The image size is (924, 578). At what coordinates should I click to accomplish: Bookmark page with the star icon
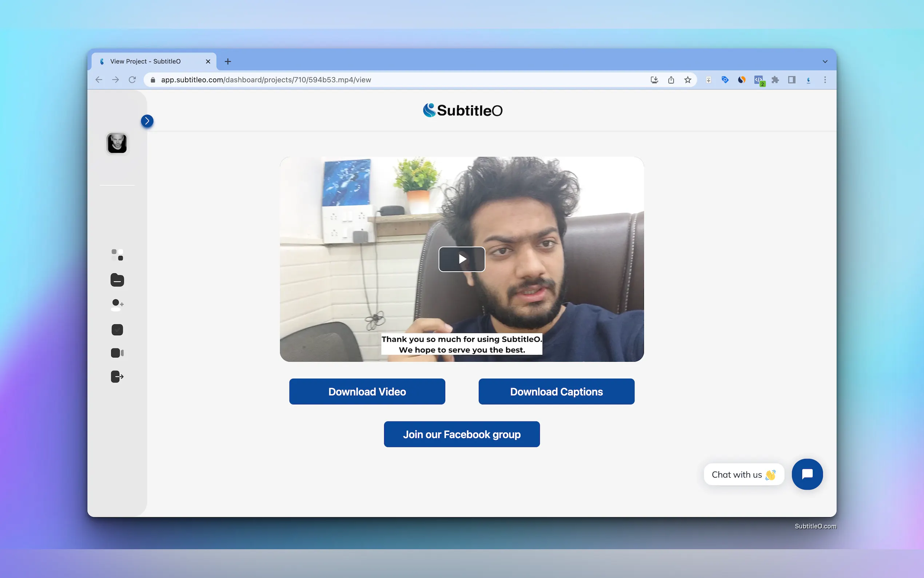tap(688, 80)
